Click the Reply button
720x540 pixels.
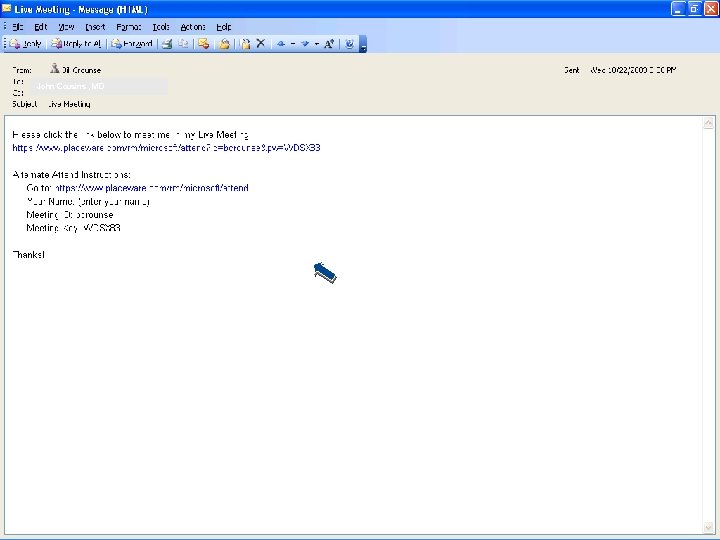tap(26, 44)
